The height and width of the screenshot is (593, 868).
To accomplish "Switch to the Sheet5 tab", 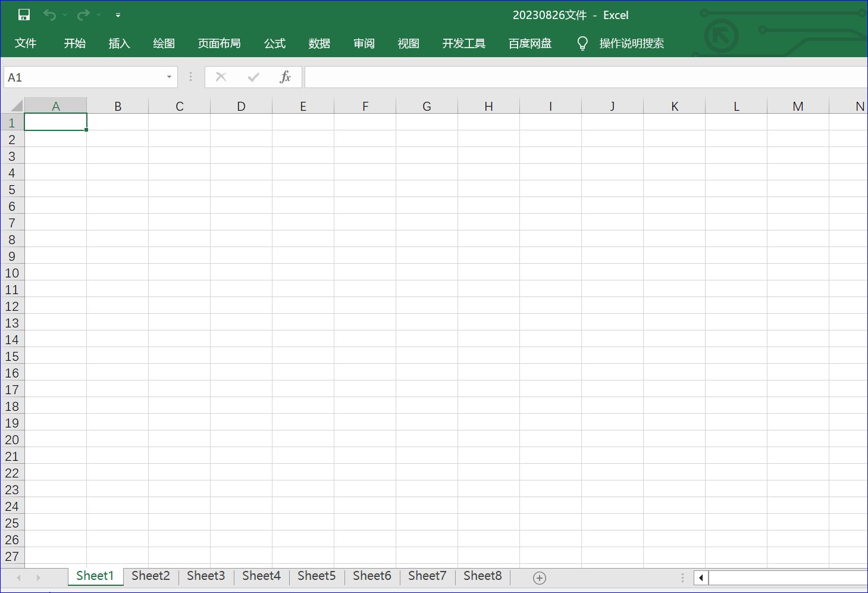I will point(317,576).
